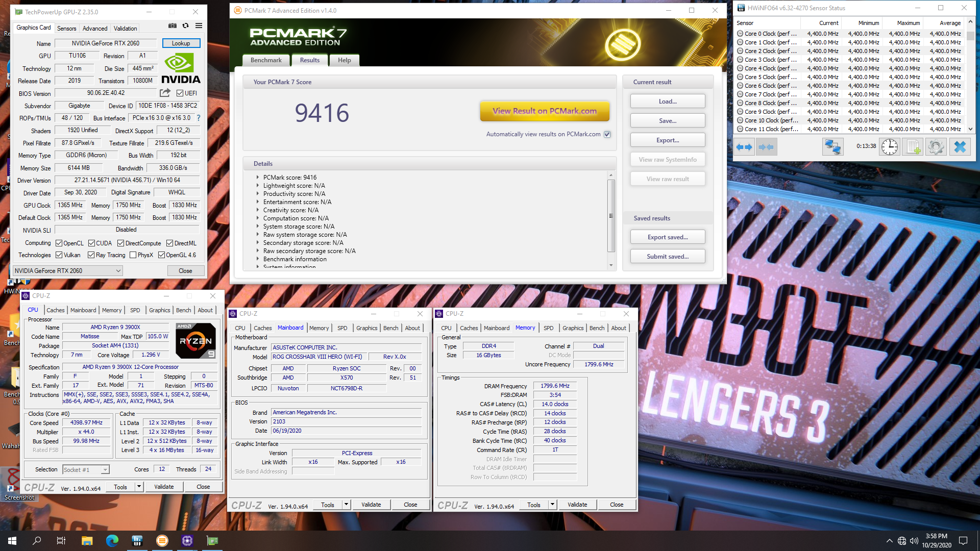Switch to GPU-Z taskbar icon
Screen dimensions: 980x551
(x=212, y=541)
